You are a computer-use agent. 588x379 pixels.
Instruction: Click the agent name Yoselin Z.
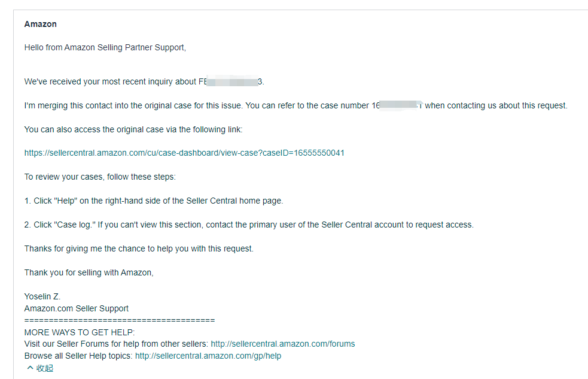click(x=42, y=296)
